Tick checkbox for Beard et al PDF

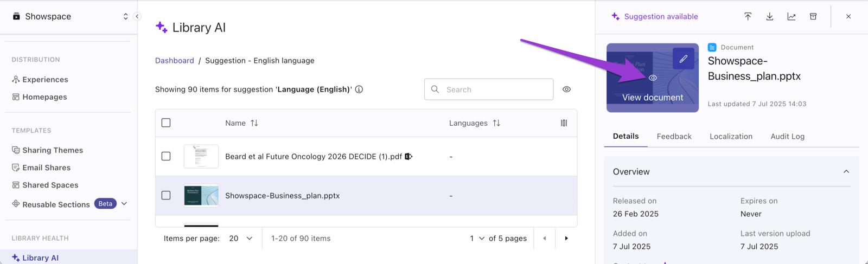[x=166, y=156]
